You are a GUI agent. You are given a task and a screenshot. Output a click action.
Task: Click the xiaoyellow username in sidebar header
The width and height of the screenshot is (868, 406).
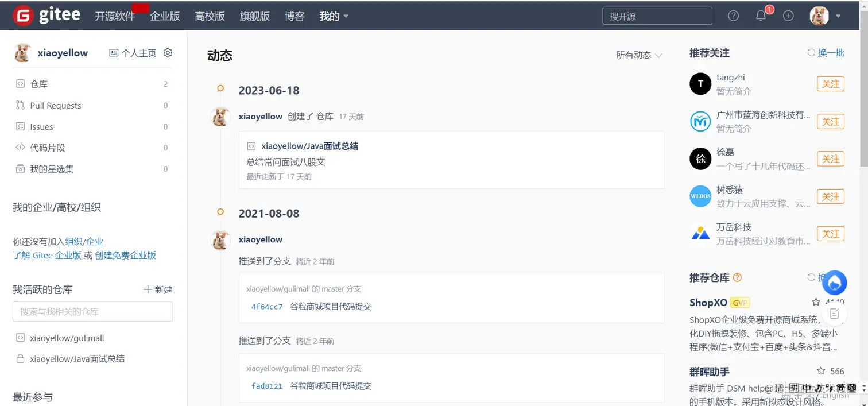pos(63,53)
